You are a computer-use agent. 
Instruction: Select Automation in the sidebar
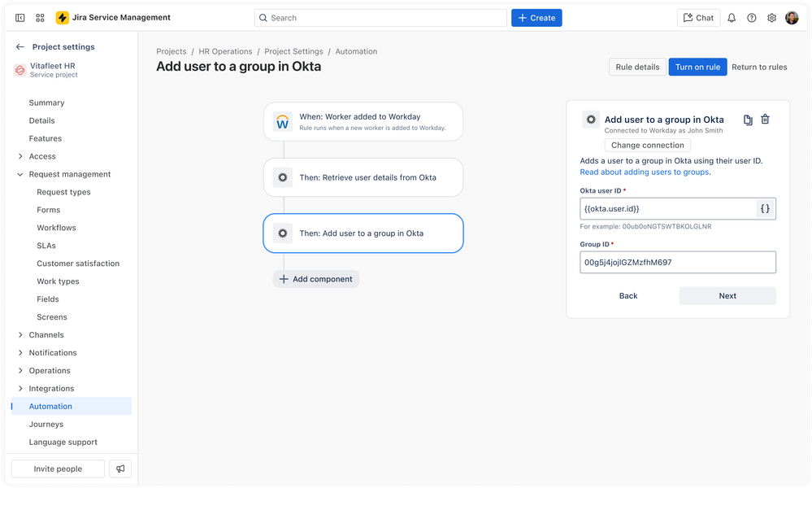pyautogui.click(x=72, y=407)
